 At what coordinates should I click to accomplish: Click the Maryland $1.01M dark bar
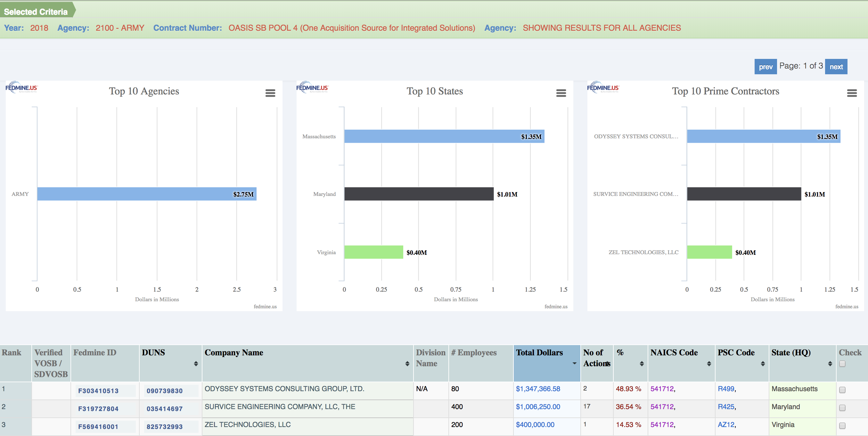pos(419,194)
